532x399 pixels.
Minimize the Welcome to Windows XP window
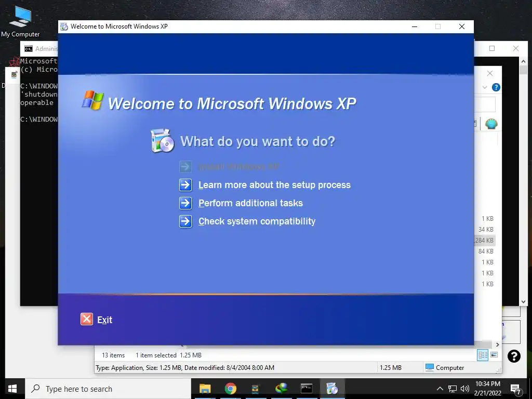click(414, 26)
